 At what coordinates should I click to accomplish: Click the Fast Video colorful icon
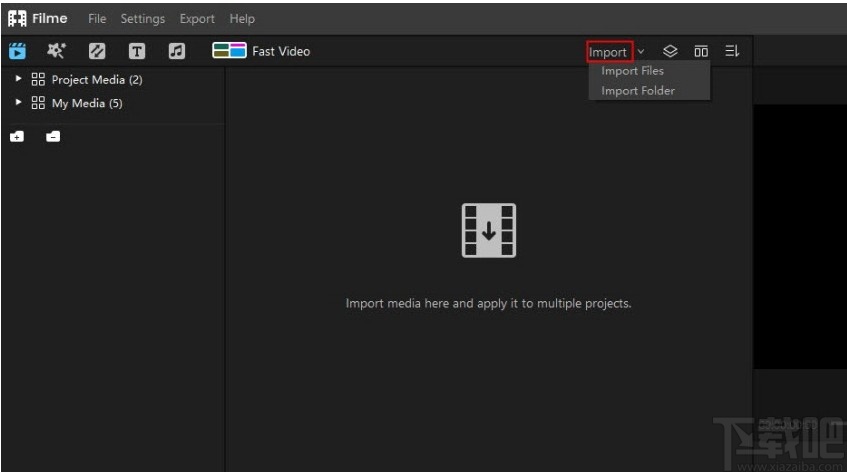[x=230, y=51]
